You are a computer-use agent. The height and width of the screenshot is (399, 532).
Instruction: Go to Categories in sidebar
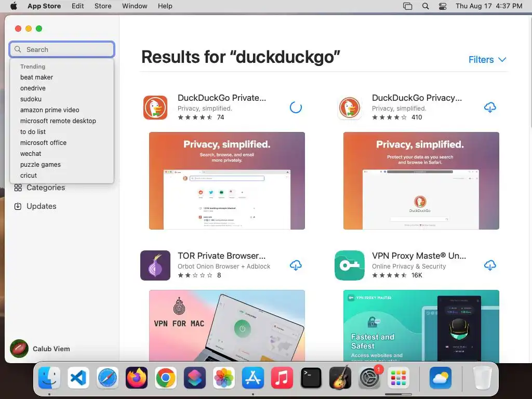tap(46, 188)
